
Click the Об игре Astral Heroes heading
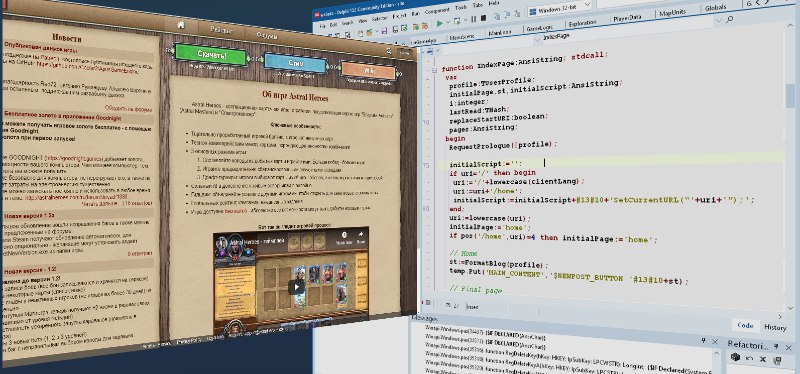(295, 97)
